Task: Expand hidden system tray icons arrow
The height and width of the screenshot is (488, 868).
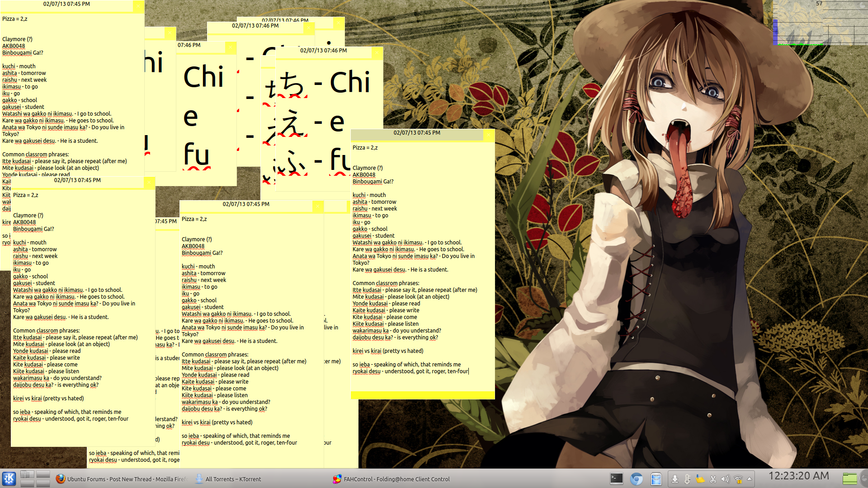Action: click(x=750, y=479)
